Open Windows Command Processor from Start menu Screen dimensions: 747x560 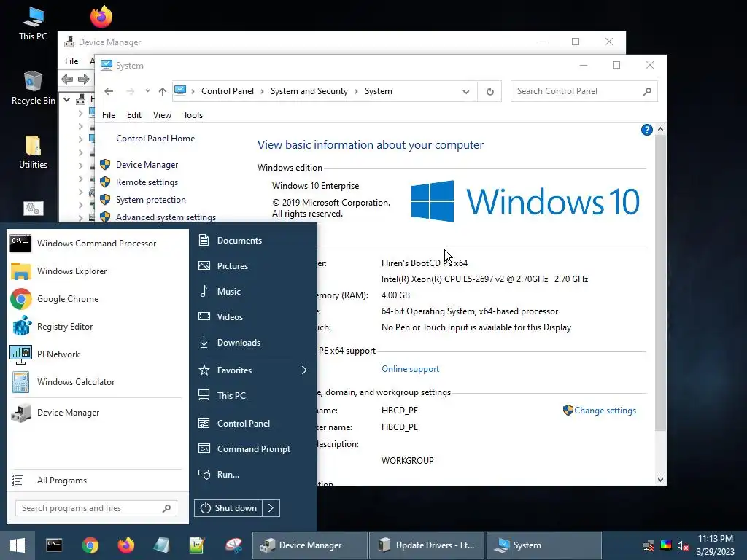click(x=97, y=244)
